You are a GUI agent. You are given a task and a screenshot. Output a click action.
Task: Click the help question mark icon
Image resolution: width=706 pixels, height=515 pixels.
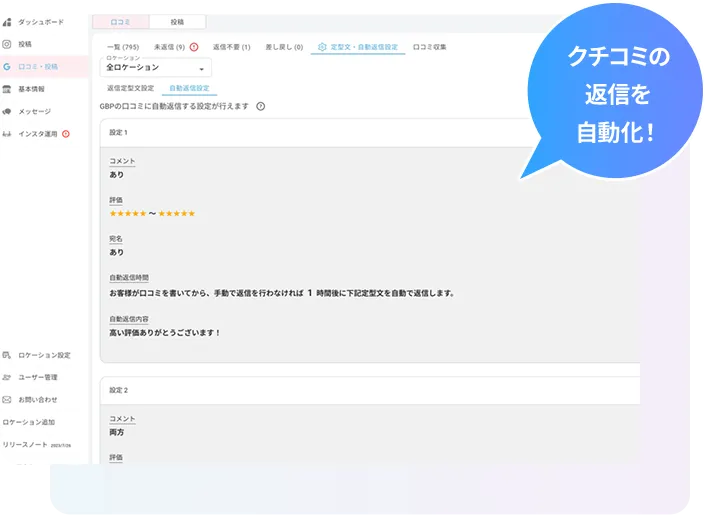point(260,106)
